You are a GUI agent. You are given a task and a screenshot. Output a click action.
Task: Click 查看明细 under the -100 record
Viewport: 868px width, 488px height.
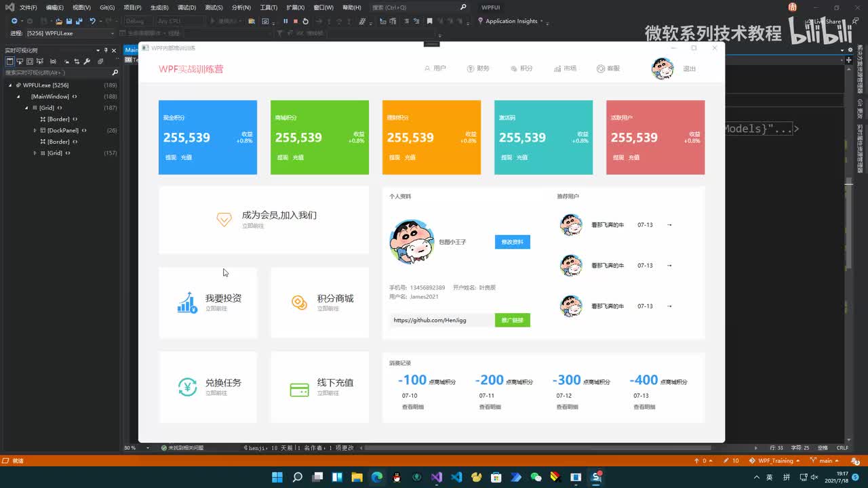point(413,407)
